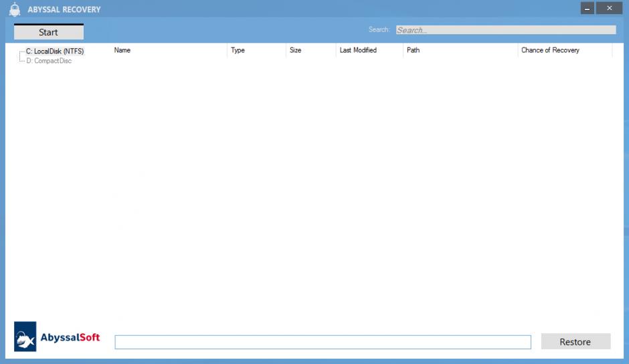This screenshot has width=629, height=364.
Task: Restore the selected files
Action: click(575, 341)
